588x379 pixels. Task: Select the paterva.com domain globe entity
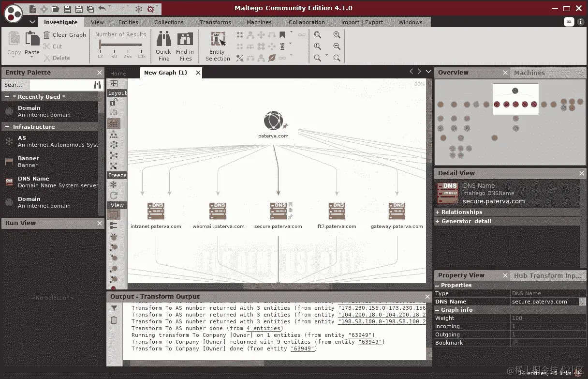point(273,121)
